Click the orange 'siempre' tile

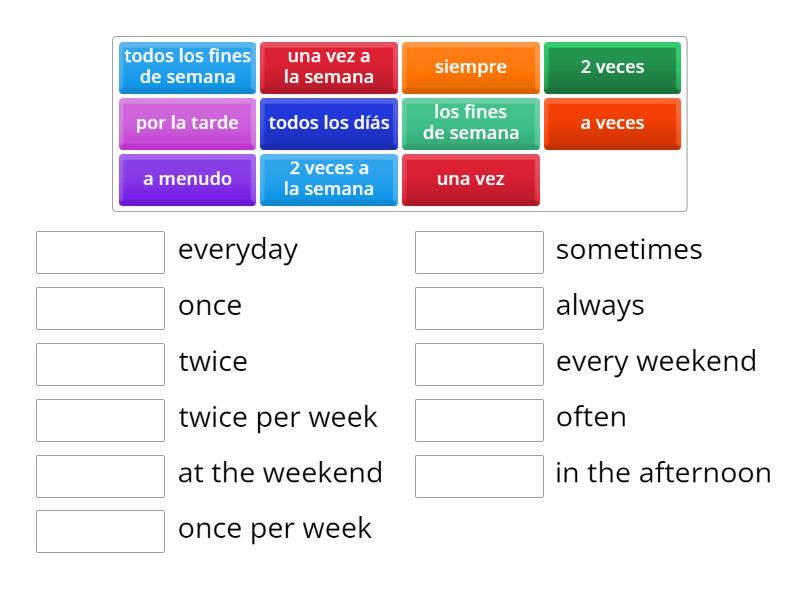coord(470,67)
